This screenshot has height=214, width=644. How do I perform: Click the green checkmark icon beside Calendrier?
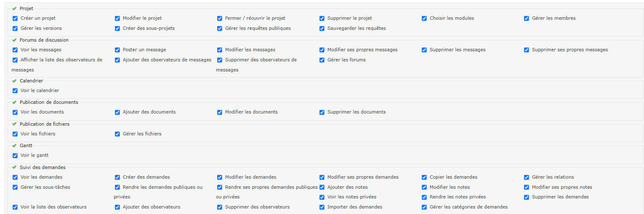click(14, 81)
